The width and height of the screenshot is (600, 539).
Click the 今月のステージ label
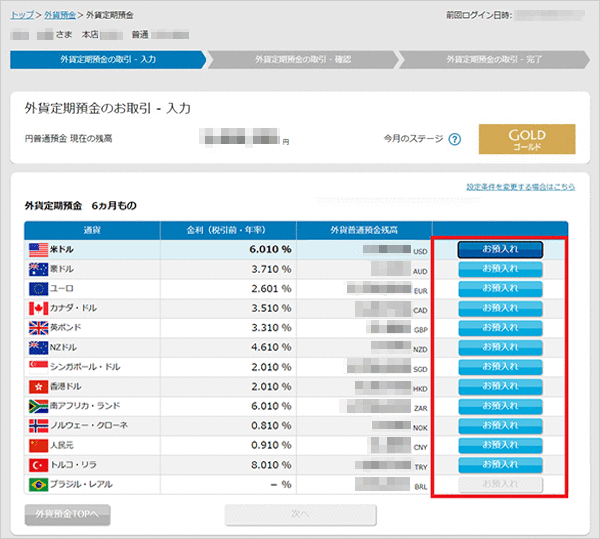click(413, 138)
